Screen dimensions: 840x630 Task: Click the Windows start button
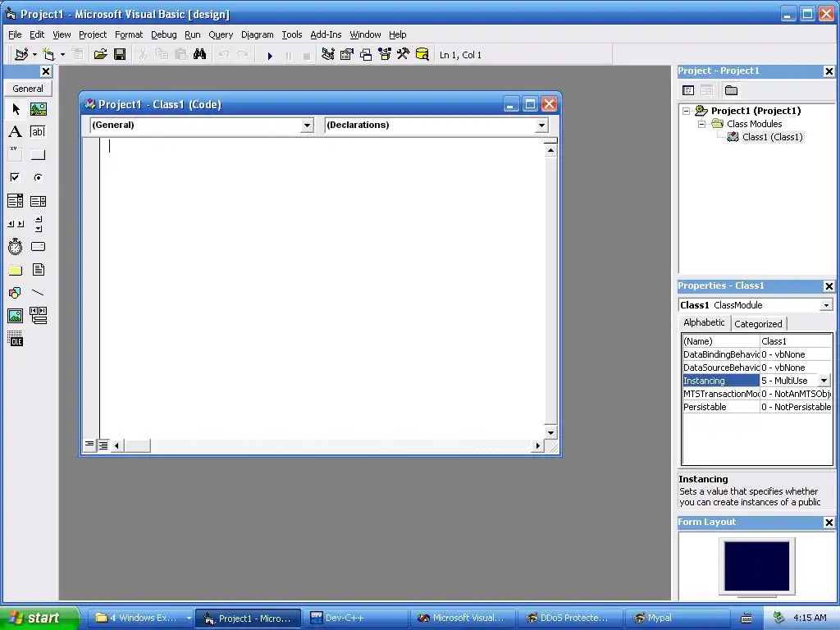pyautogui.click(x=39, y=618)
